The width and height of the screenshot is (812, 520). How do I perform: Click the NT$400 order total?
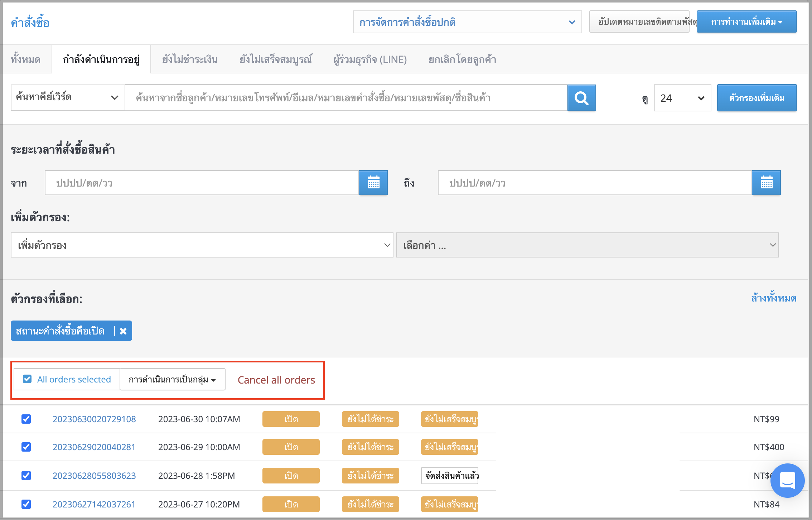(x=769, y=447)
